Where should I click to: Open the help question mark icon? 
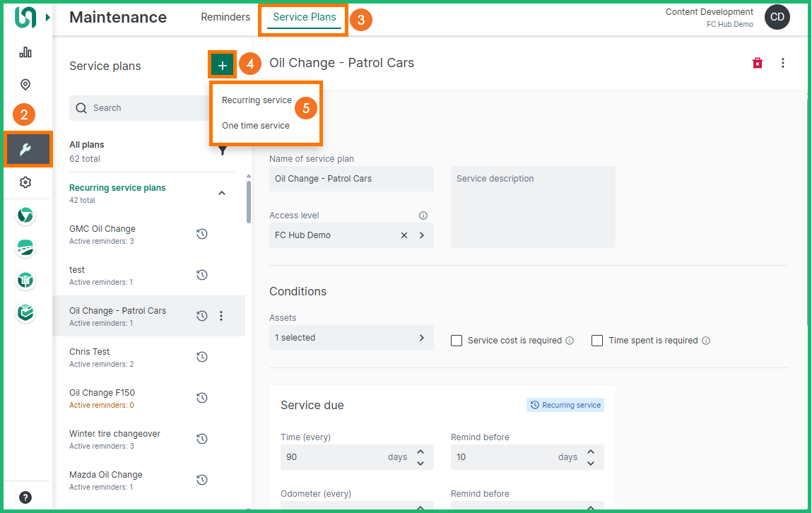coord(25,497)
